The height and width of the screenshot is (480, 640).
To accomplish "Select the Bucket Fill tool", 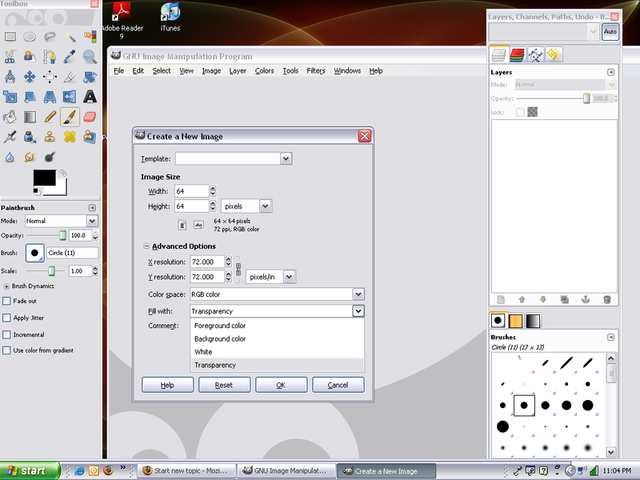I will 10,117.
